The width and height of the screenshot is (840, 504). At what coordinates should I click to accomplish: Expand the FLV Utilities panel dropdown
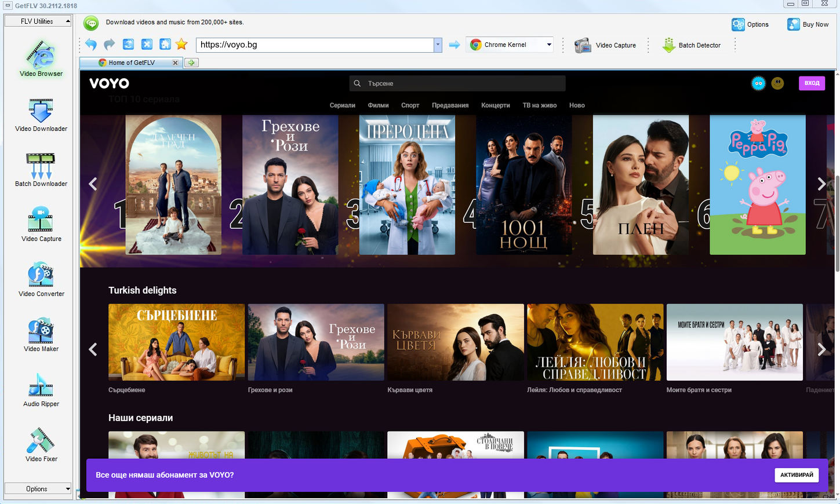tap(38, 21)
